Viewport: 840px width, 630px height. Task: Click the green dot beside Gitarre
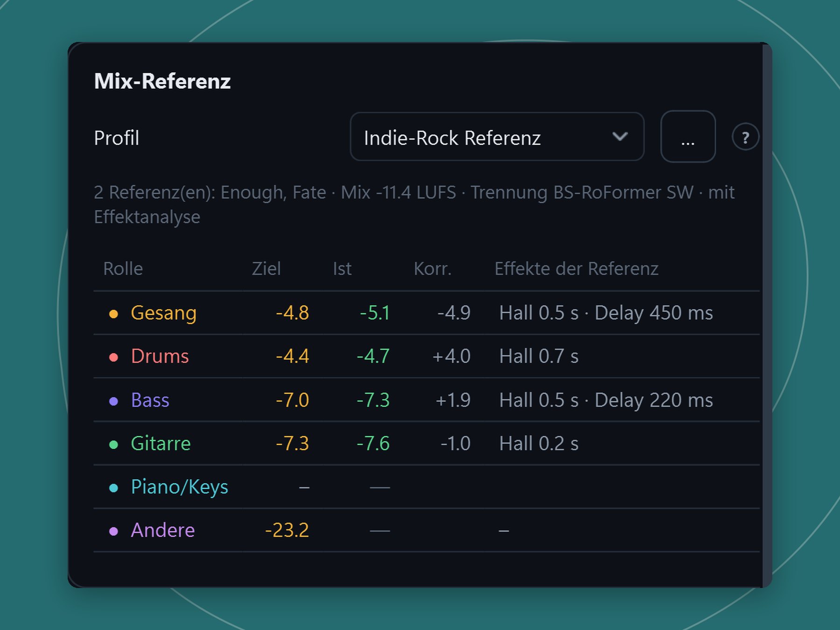pyautogui.click(x=113, y=444)
